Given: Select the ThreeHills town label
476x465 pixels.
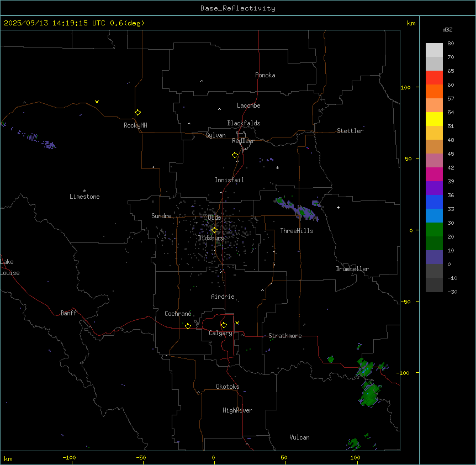Looking at the screenshot, I should pos(297,231).
